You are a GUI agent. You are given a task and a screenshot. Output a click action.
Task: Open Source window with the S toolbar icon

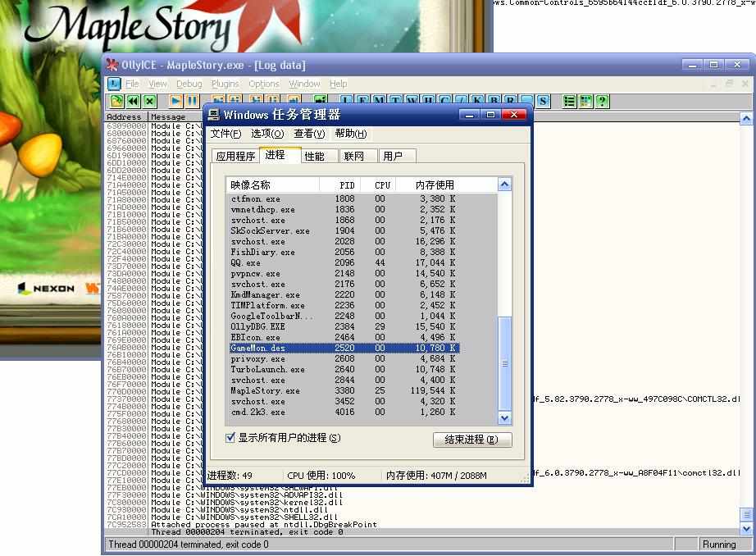[x=543, y=101]
